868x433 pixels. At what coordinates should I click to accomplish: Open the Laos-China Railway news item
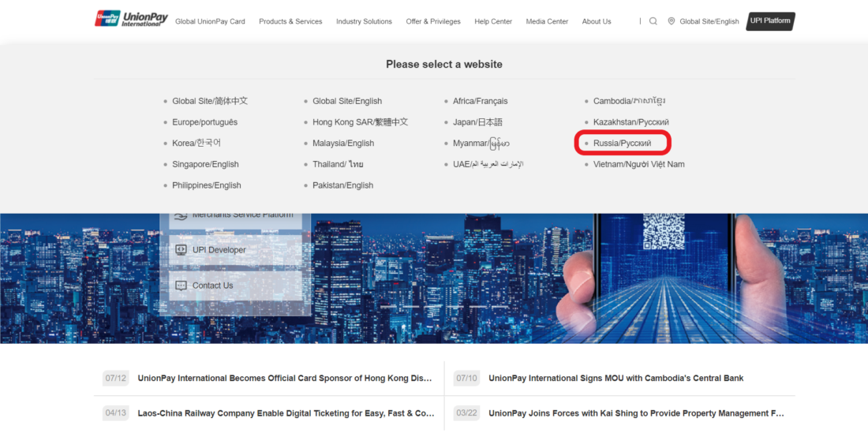tap(286, 413)
